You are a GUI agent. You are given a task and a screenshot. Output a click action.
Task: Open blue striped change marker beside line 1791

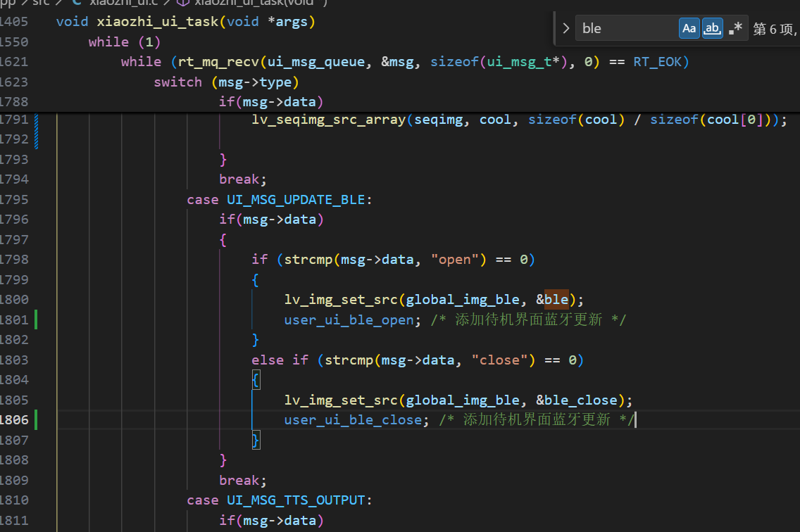click(36, 132)
